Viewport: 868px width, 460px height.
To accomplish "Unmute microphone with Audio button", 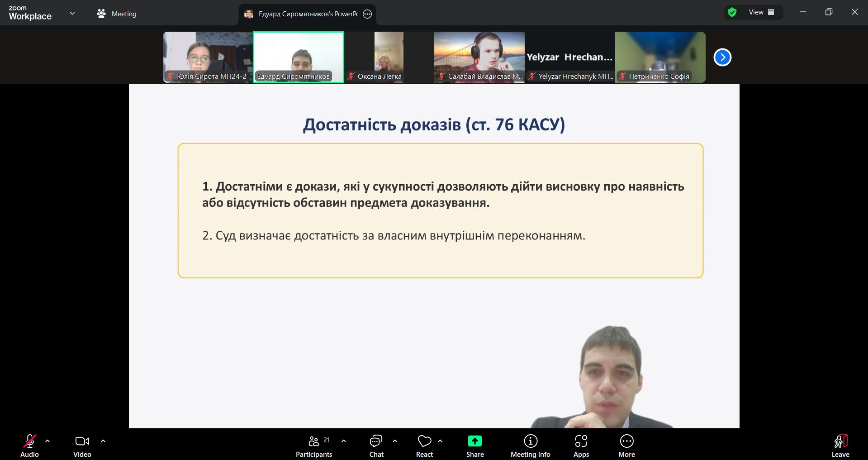I will tap(29, 446).
